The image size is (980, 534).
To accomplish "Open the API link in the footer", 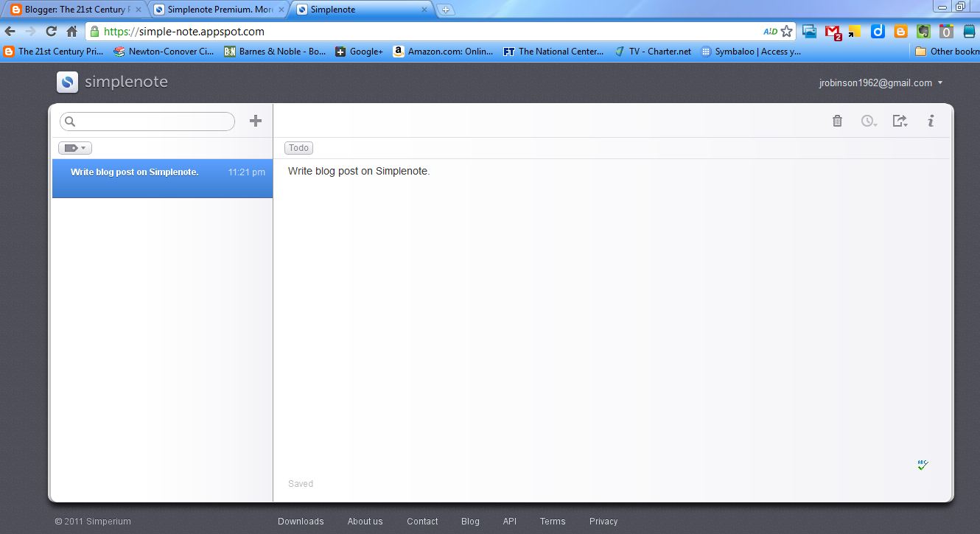I will (x=509, y=521).
